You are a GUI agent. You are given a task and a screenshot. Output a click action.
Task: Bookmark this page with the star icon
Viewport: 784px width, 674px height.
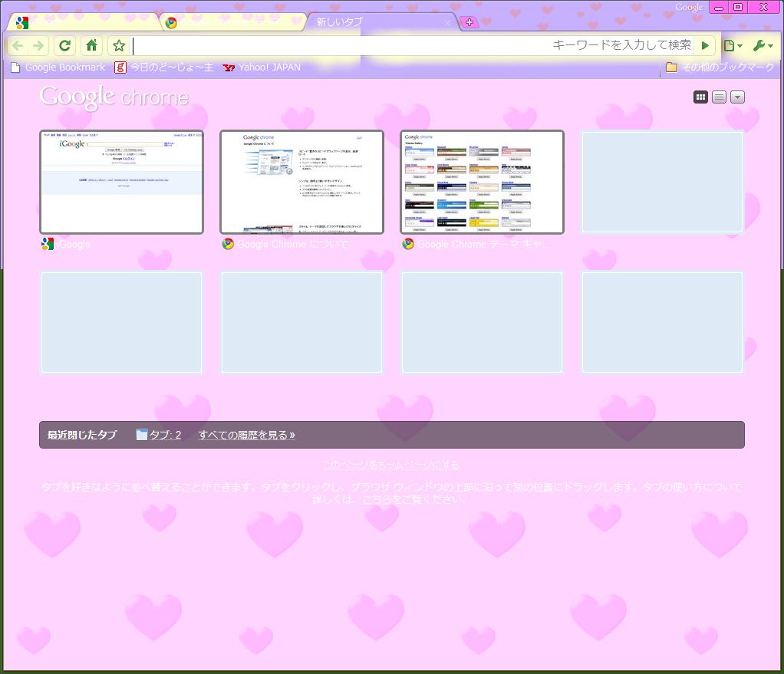coord(118,46)
